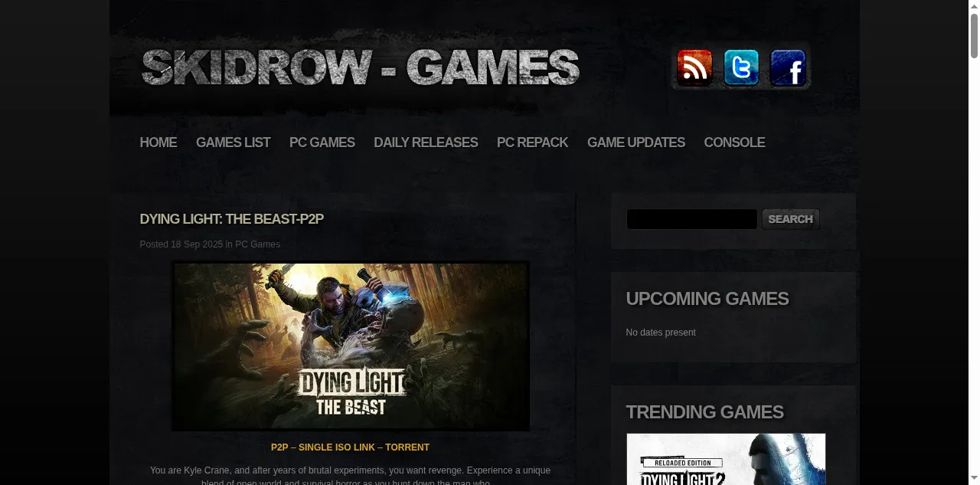
Task: Open the DAILY RELEASES menu item
Action: (x=426, y=143)
